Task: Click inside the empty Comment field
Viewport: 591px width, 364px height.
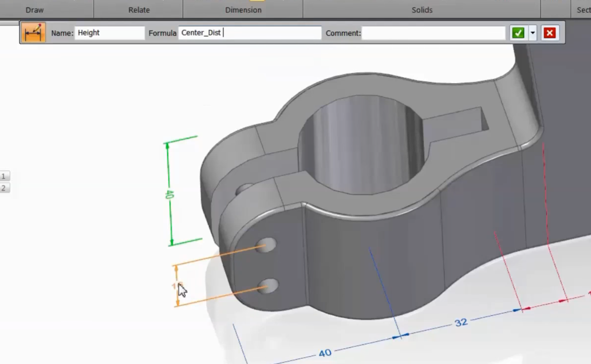Action: (x=434, y=33)
